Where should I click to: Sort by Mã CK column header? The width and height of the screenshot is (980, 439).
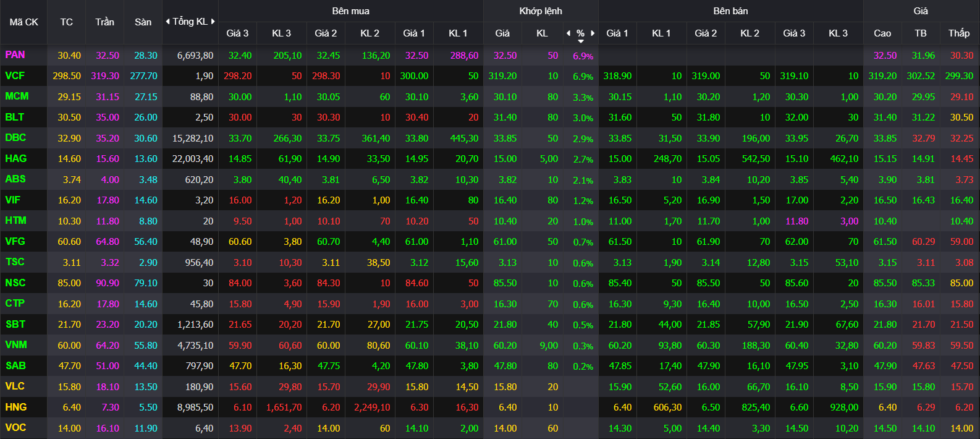pyautogui.click(x=23, y=22)
